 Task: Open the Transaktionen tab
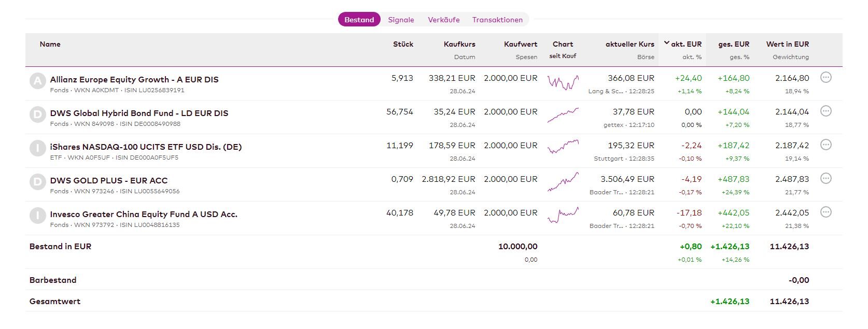[x=497, y=20]
